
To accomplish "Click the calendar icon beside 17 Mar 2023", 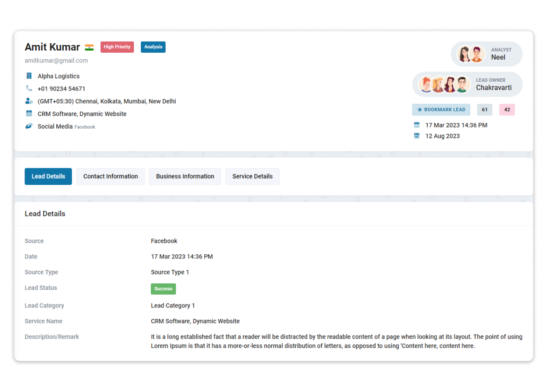I will (417, 125).
